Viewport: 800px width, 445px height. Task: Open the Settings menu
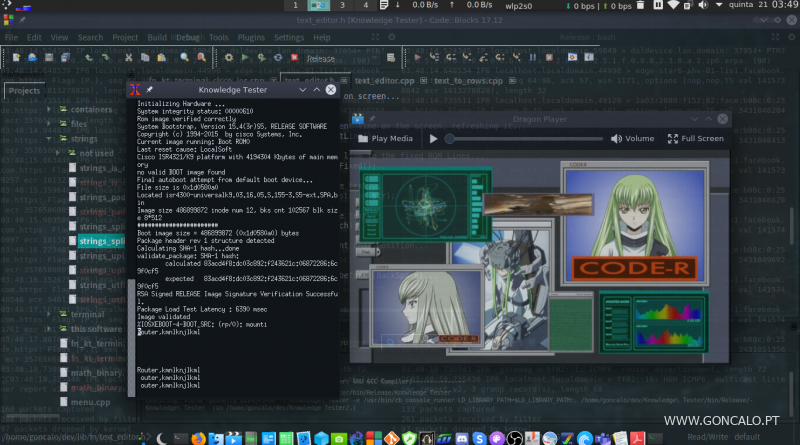pyautogui.click(x=289, y=37)
